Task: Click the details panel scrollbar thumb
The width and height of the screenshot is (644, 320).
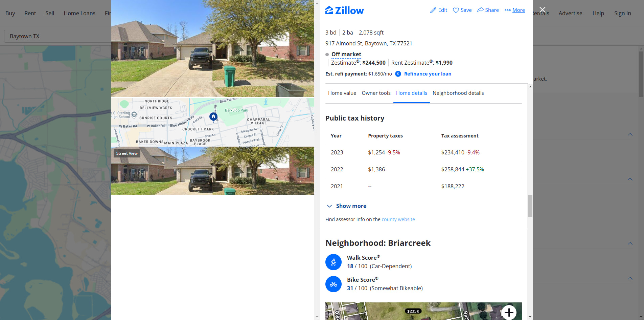Action: click(530, 206)
